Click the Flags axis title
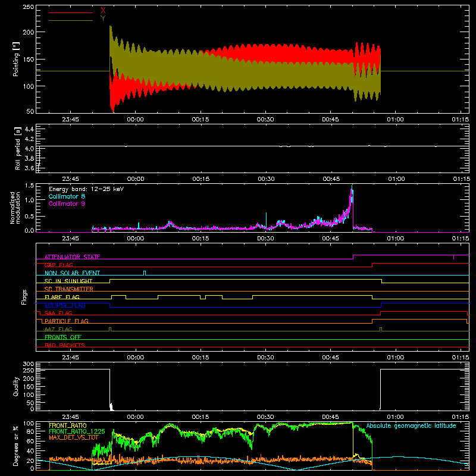The height and width of the screenshot is (476, 476). [x=24, y=297]
